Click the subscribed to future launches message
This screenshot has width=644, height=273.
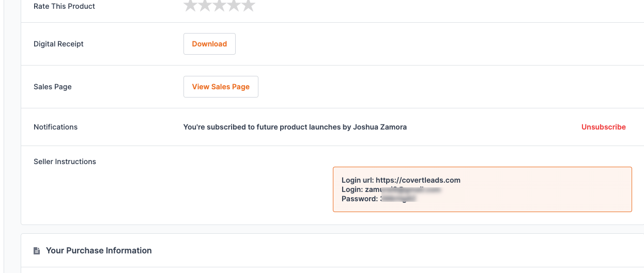tap(295, 127)
